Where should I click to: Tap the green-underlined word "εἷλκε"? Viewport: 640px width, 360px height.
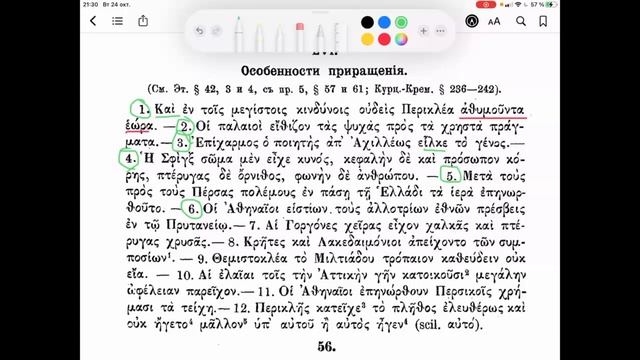point(432,143)
